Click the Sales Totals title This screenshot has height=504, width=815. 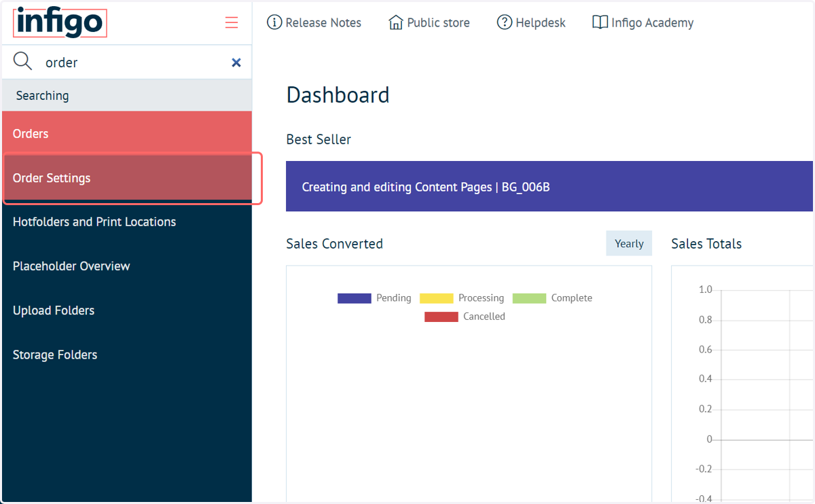point(706,244)
